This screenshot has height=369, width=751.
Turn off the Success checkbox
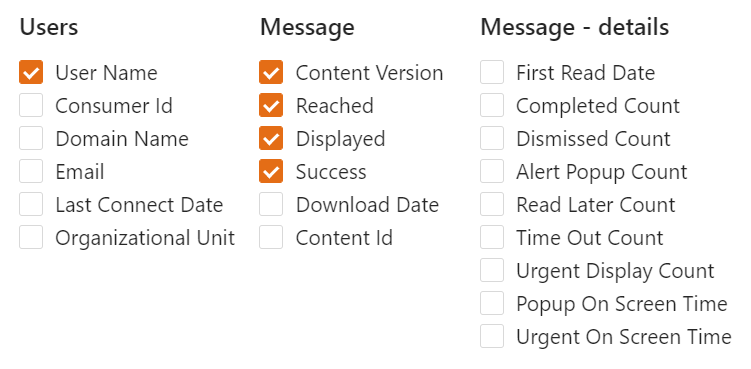pos(271,172)
